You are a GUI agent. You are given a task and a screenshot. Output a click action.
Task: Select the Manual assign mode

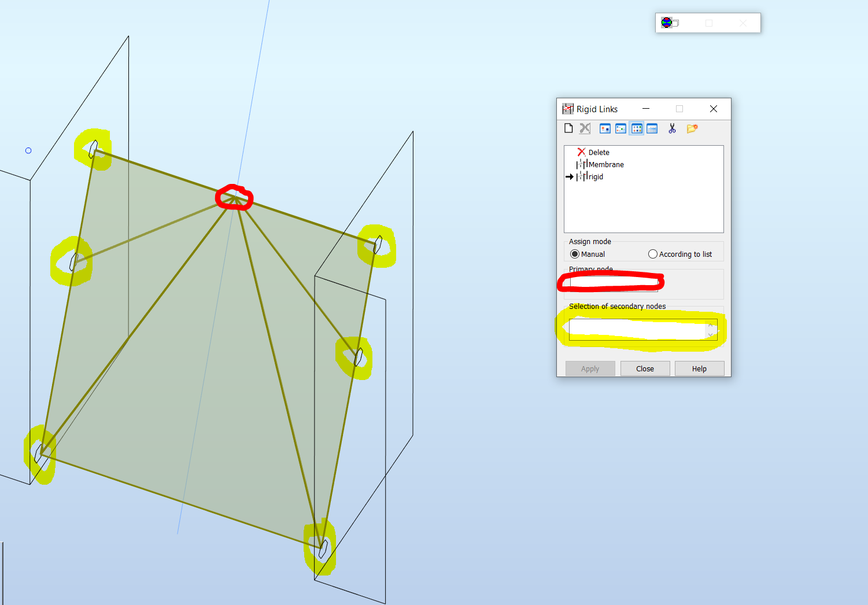click(x=575, y=254)
